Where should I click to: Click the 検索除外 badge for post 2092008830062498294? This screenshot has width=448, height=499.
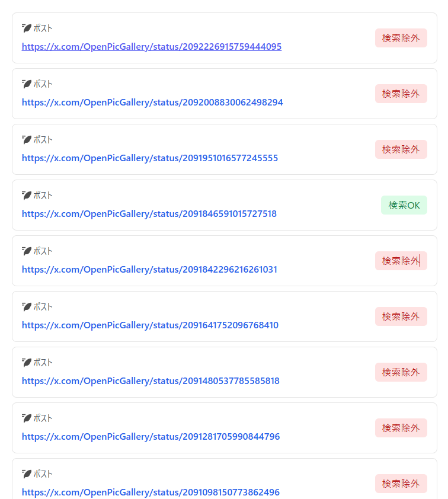401,94
